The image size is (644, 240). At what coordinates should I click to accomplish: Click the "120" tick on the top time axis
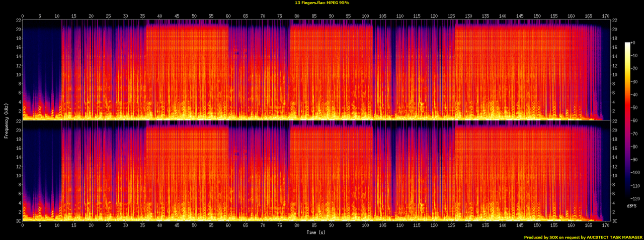click(434, 17)
